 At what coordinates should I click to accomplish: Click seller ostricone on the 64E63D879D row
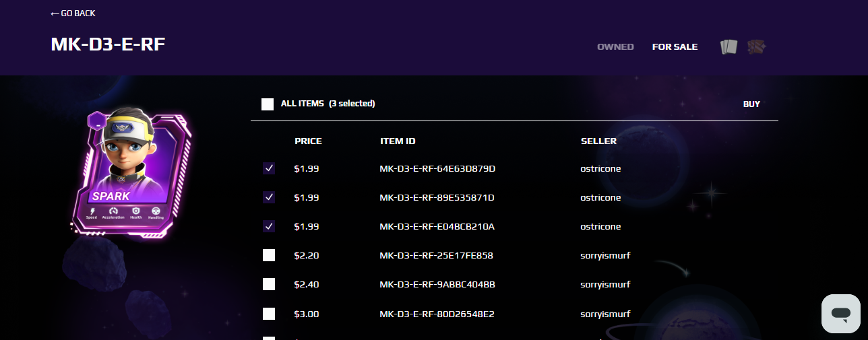[x=600, y=168]
